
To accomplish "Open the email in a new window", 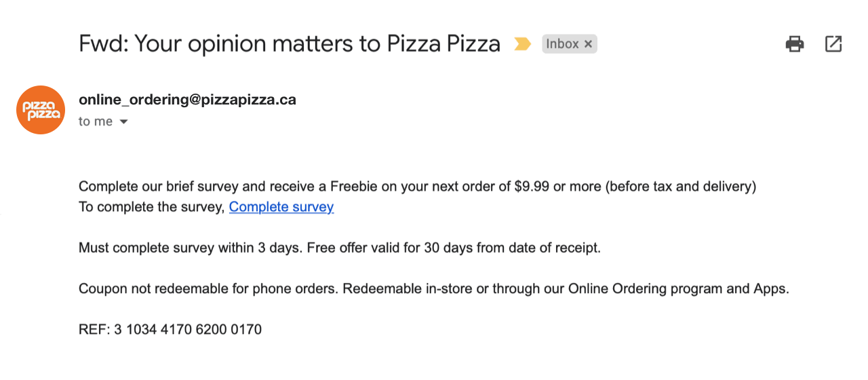I will click(833, 44).
